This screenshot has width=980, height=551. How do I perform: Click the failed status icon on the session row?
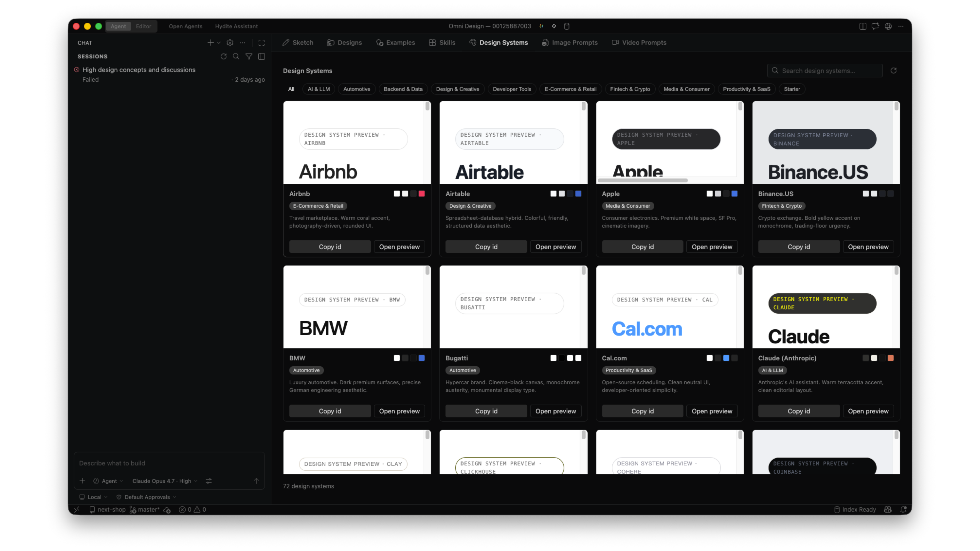coord(77,70)
